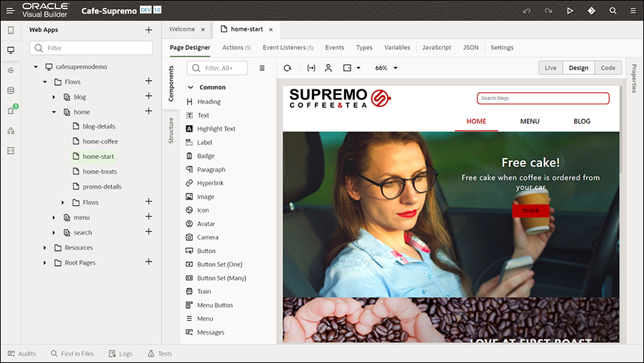Open the Processes icon in navigator
The image size is (644, 363).
(x=11, y=131)
